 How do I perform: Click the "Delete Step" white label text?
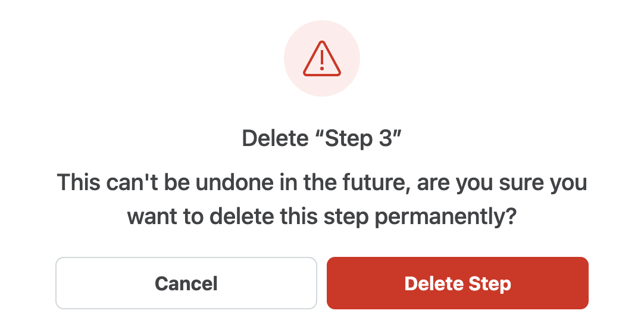point(457,283)
